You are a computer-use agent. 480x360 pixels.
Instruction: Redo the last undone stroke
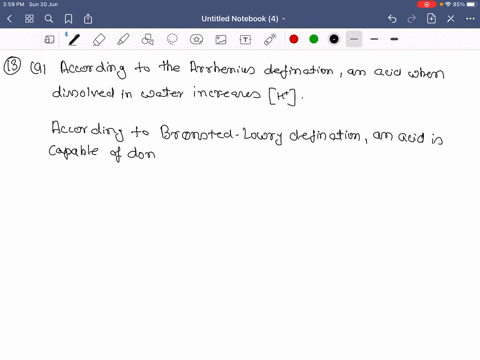pos(412,19)
